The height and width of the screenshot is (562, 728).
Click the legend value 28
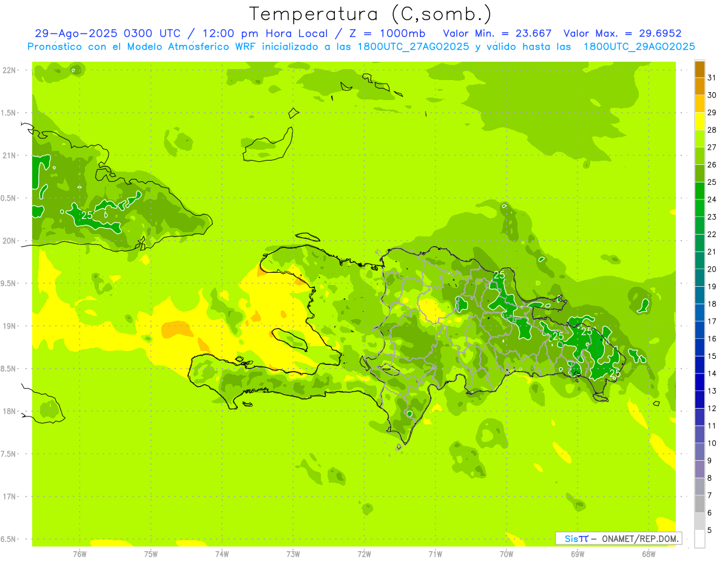click(712, 130)
